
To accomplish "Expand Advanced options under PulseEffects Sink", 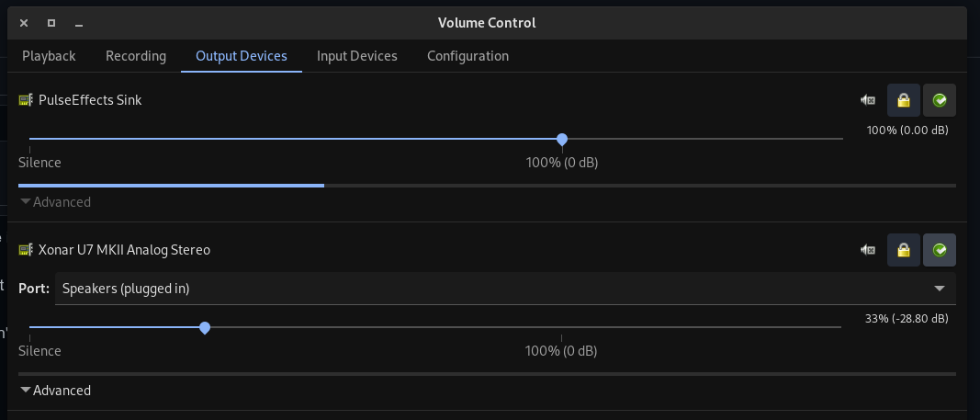I will 55,202.
